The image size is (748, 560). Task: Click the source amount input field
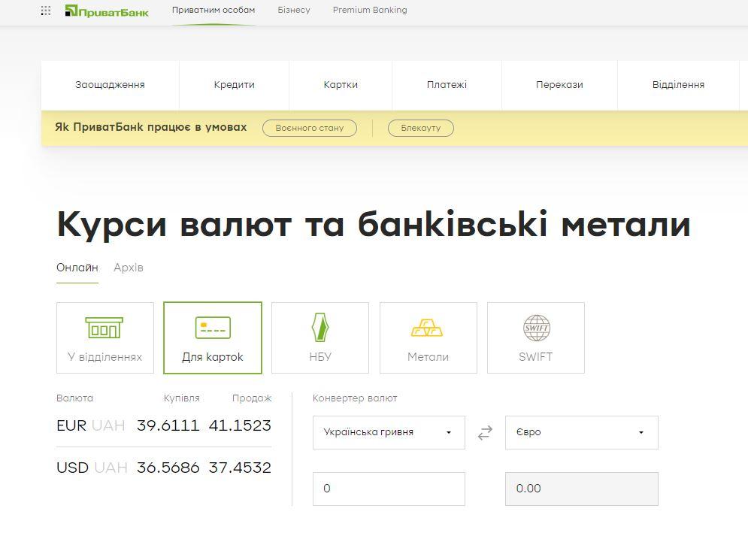[389, 489]
